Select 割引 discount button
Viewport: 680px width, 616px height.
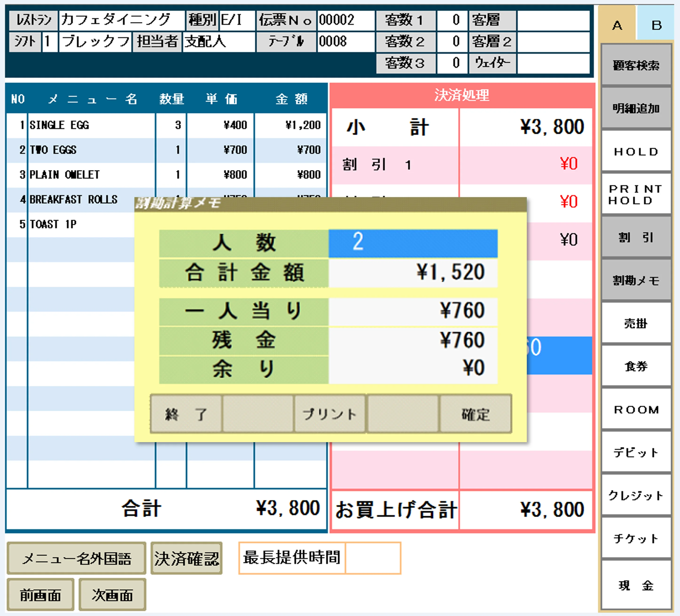636,237
